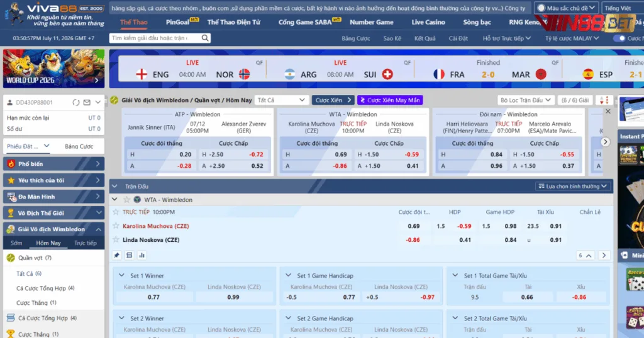Go to next market page arrow
Viewport: 644px width, 338px height.
pyautogui.click(x=604, y=255)
